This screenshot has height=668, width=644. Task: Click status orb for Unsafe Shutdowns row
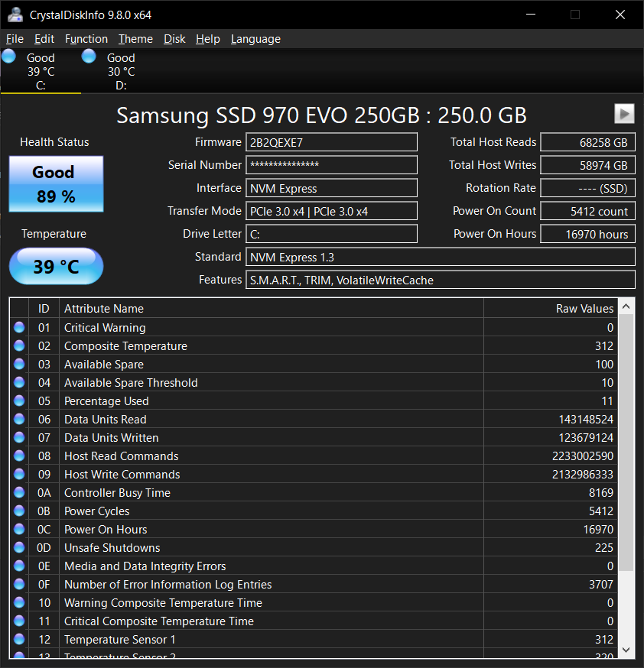click(x=19, y=547)
